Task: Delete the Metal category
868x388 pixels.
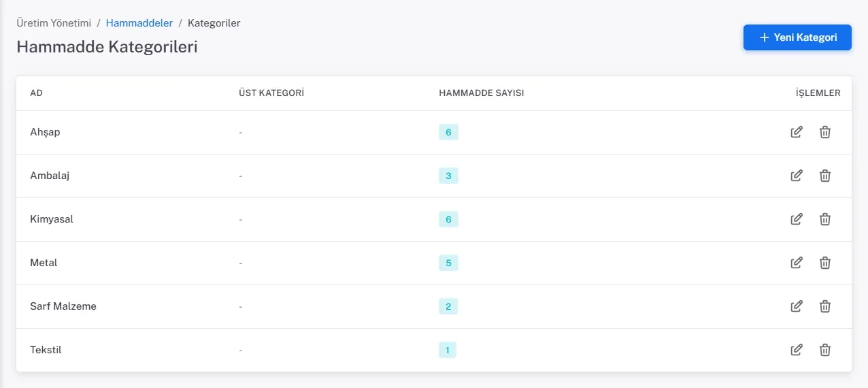Action: point(825,263)
